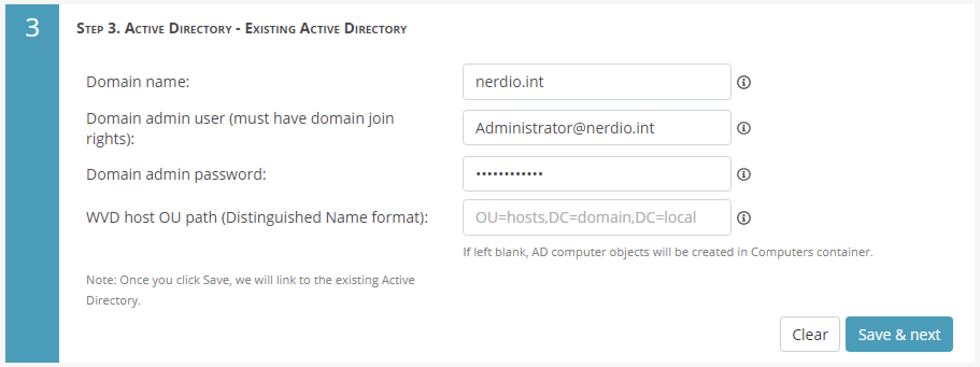980x367 pixels.
Task: Click info icon beside Domain name field
Action: pyautogui.click(x=744, y=82)
